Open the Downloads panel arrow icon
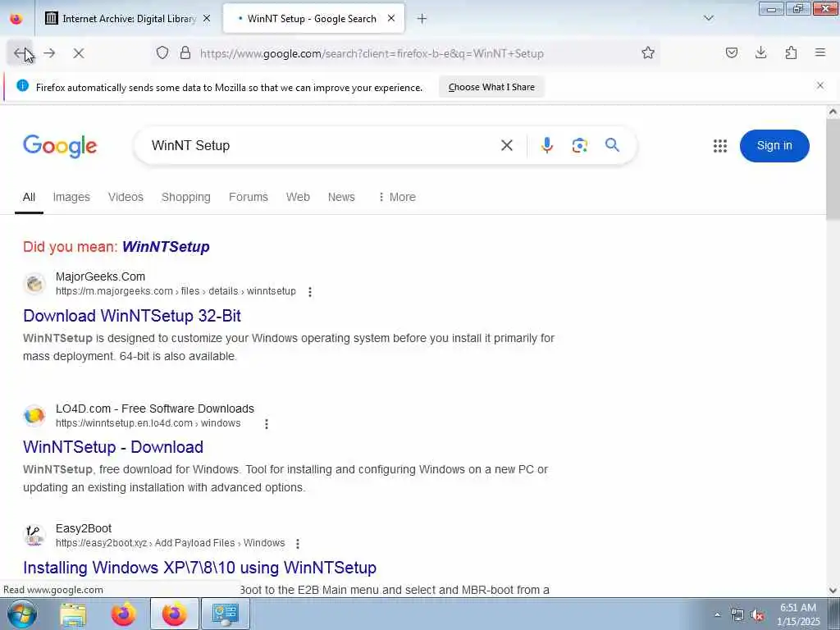 760,52
